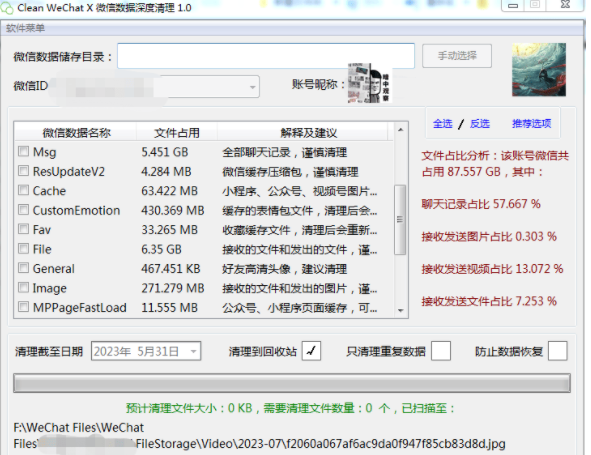Select the 5.451 GB size cell
Screen dimensions: 591x455
coord(164,152)
